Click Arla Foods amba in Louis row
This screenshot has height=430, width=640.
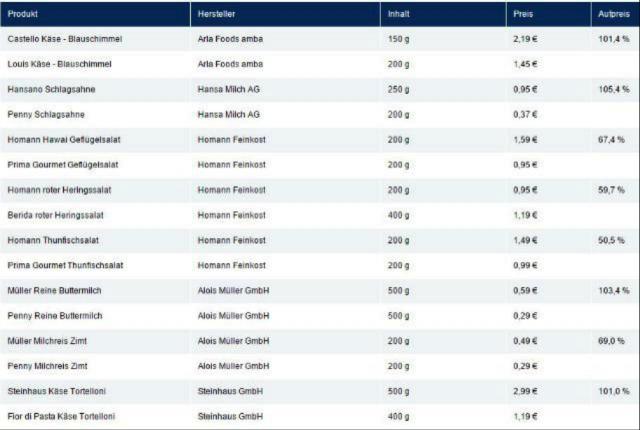click(x=230, y=64)
